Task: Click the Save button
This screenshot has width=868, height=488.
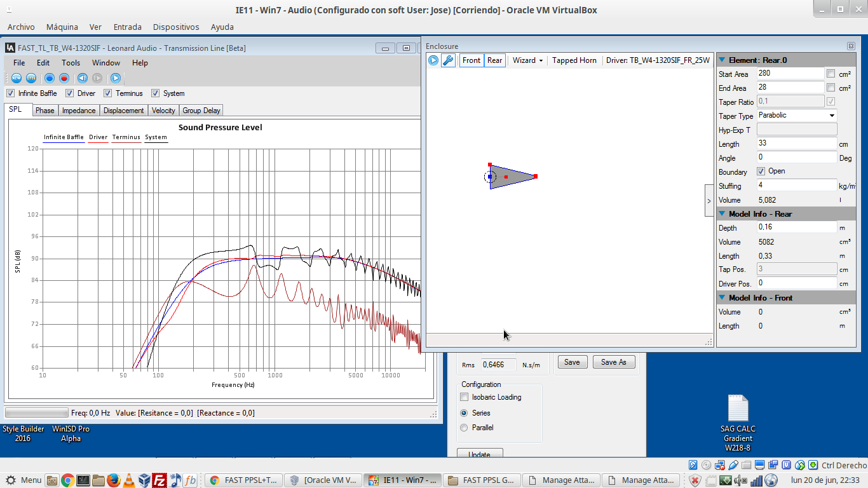Action: coord(572,362)
